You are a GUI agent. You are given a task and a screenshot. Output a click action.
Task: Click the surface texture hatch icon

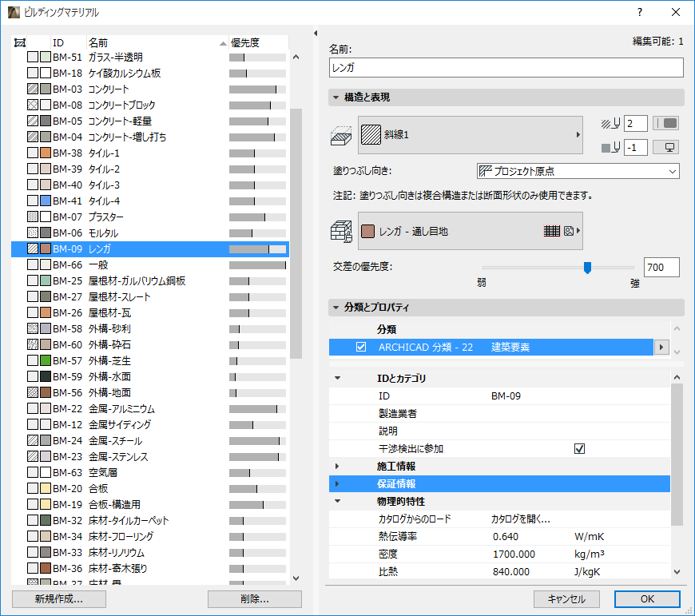551,231
